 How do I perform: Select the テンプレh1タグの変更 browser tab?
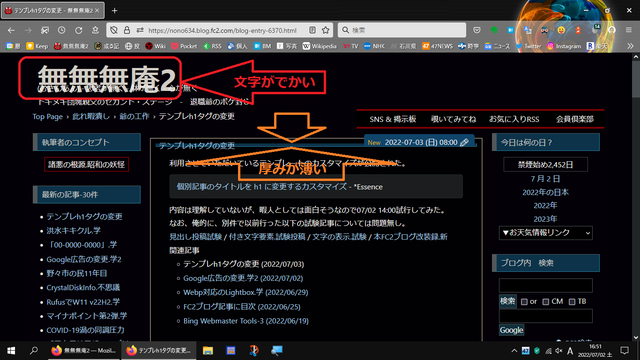point(53,11)
